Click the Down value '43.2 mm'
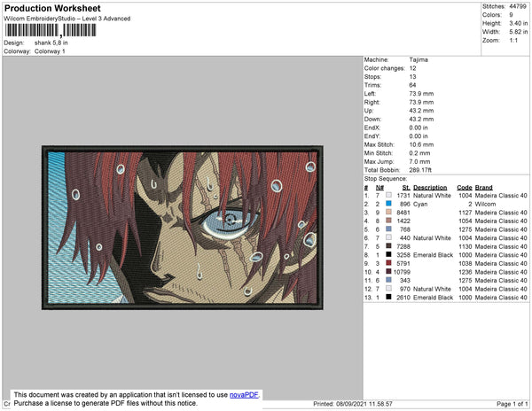532x411 pixels. pos(421,119)
